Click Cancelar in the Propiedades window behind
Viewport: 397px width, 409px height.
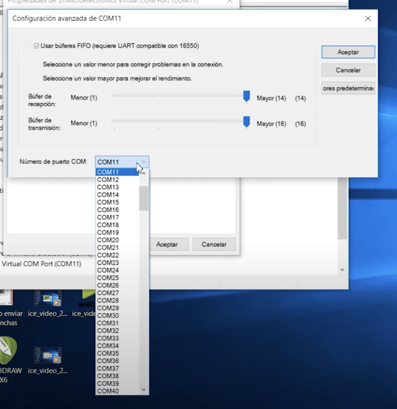(x=214, y=245)
